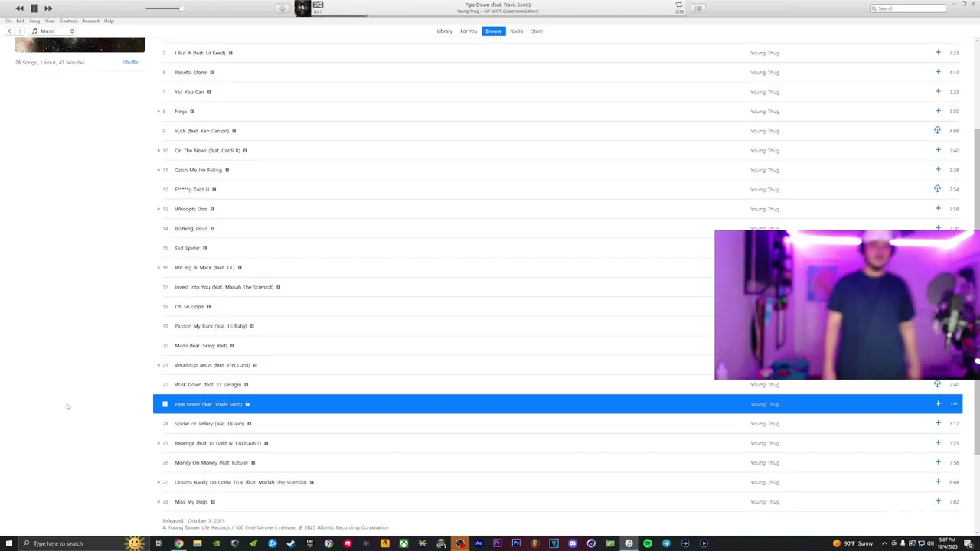Screen dimensions: 980x551
Task: Select Whaddup Jesus (feat. YFN Lucci)
Action: (212, 365)
